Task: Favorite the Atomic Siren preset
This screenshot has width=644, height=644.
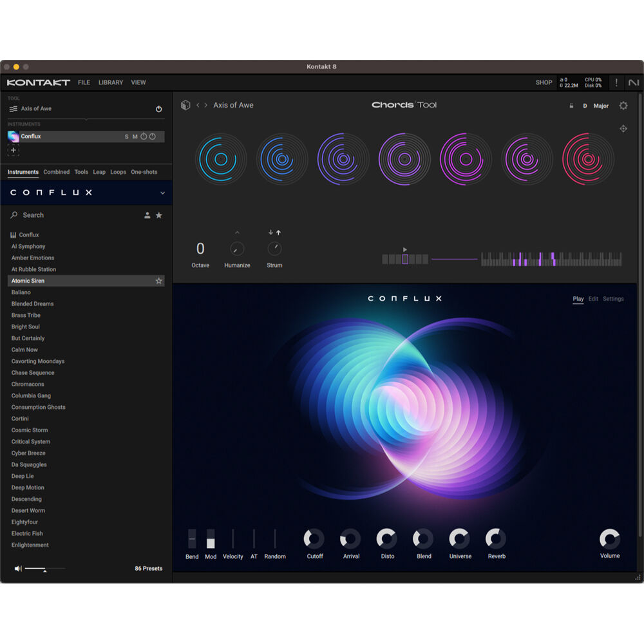Action: 158,281
